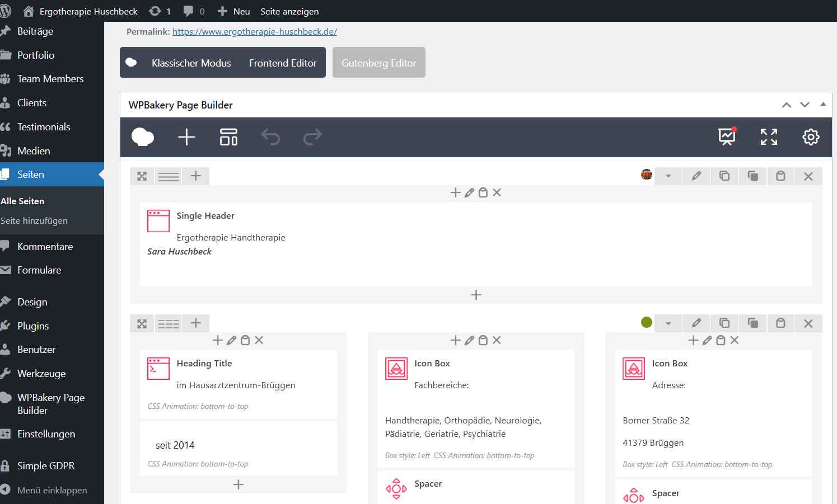Open the permalink URL ergotherapie-huschbeck.de

255,31
